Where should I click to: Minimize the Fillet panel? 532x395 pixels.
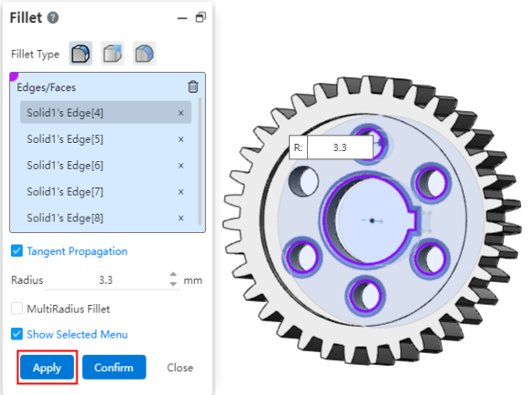(182, 18)
